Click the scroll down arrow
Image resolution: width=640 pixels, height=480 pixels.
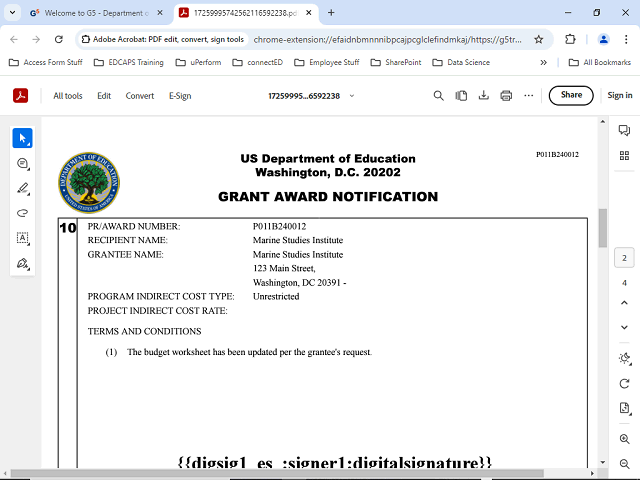tap(602, 462)
